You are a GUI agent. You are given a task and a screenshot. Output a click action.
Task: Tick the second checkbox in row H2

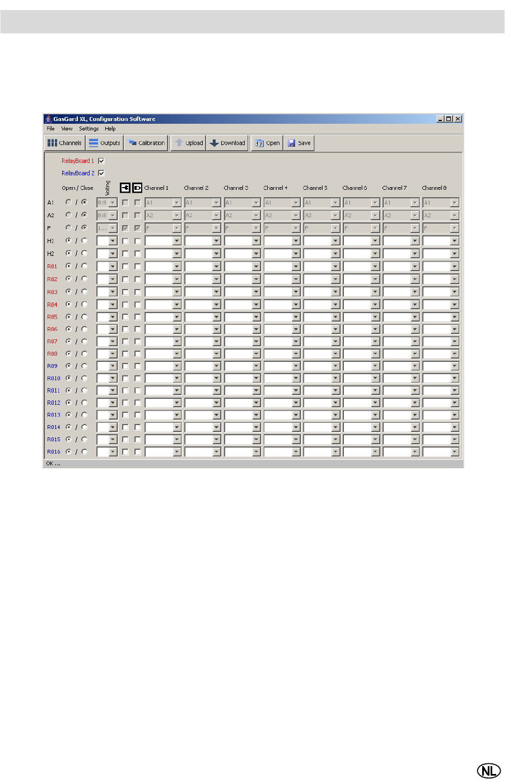click(137, 254)
